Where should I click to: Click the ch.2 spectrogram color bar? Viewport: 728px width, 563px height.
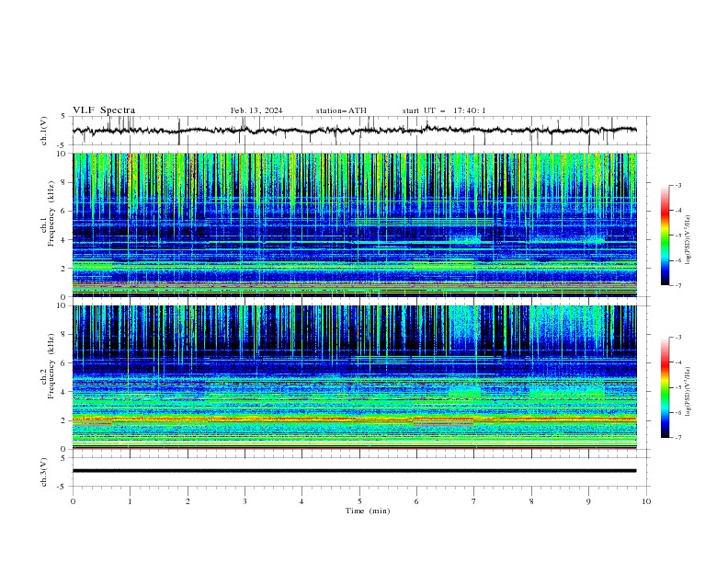[x=665, y=387]
